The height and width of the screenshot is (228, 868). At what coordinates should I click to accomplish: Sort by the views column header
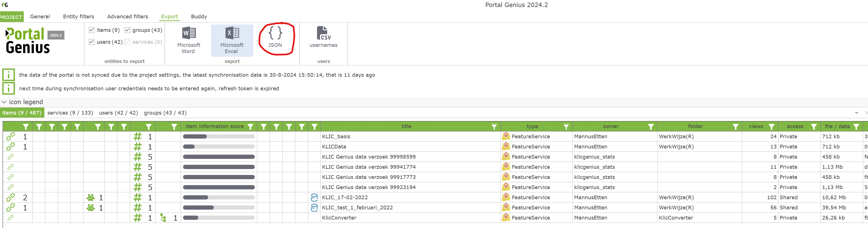[756, 126]
